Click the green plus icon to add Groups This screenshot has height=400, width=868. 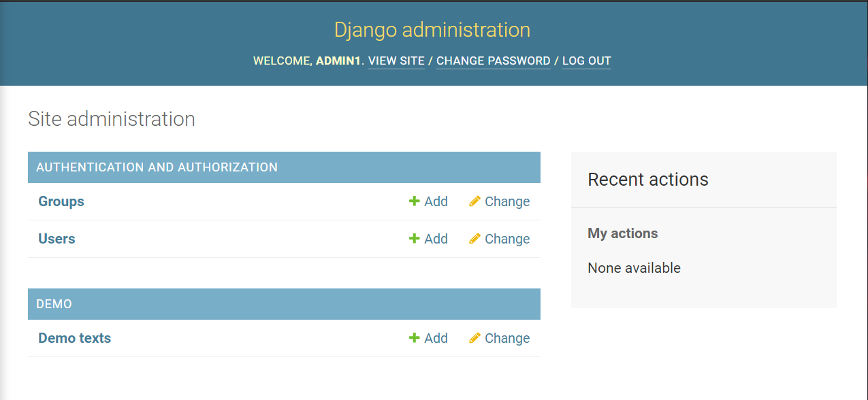tap(414, 201)
